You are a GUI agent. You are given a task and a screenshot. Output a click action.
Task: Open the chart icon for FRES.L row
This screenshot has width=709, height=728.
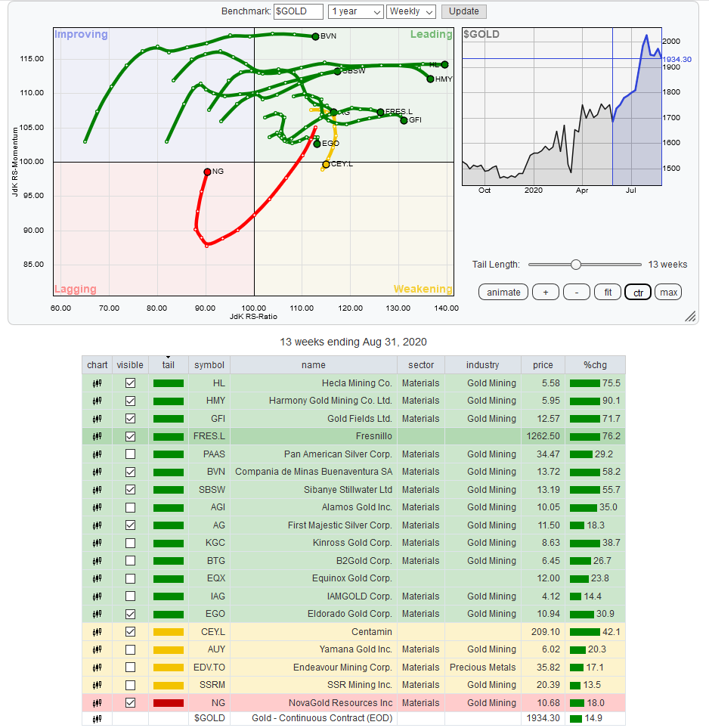97,436
